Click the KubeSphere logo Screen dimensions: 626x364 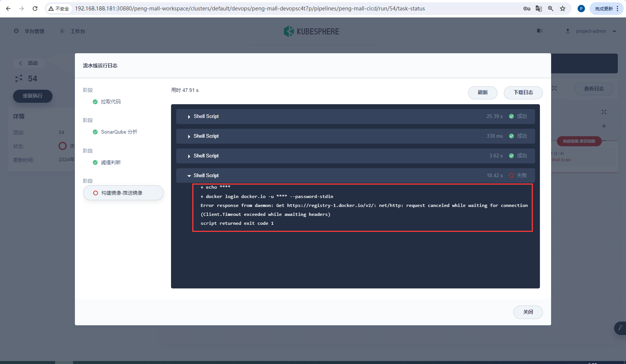click(312, 31)
